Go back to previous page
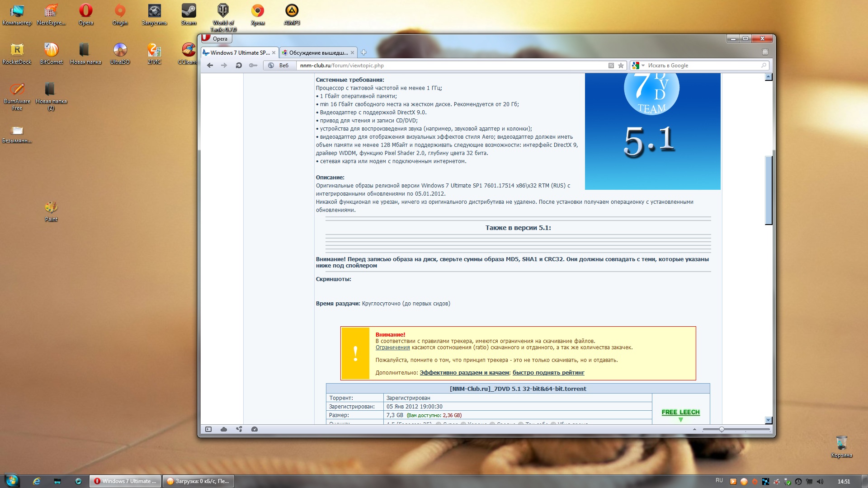This screenshot has width=868, height=488. click(x=210, y=66)
